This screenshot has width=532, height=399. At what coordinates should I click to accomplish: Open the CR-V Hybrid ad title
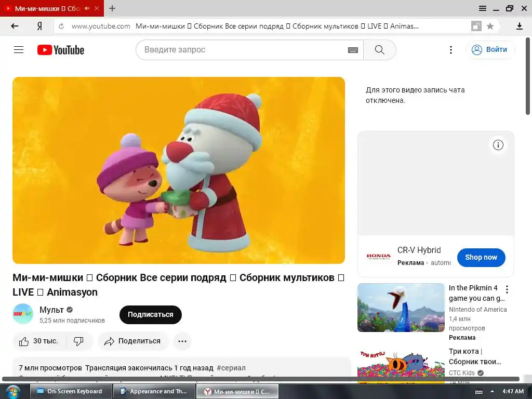pos(419,250)
